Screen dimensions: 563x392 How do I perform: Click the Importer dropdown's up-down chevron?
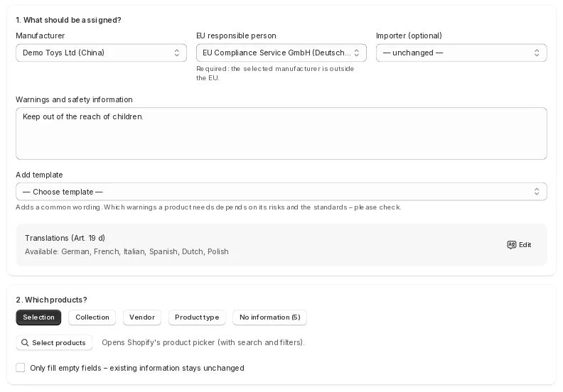[537, 53]
